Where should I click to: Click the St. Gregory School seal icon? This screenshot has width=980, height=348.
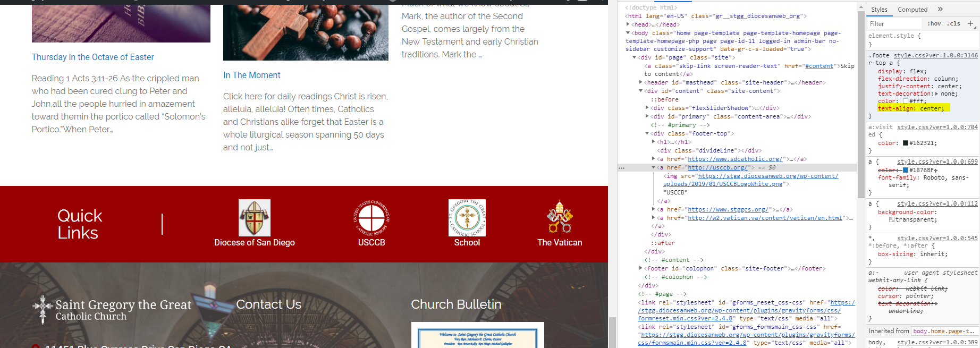(467, 218)
